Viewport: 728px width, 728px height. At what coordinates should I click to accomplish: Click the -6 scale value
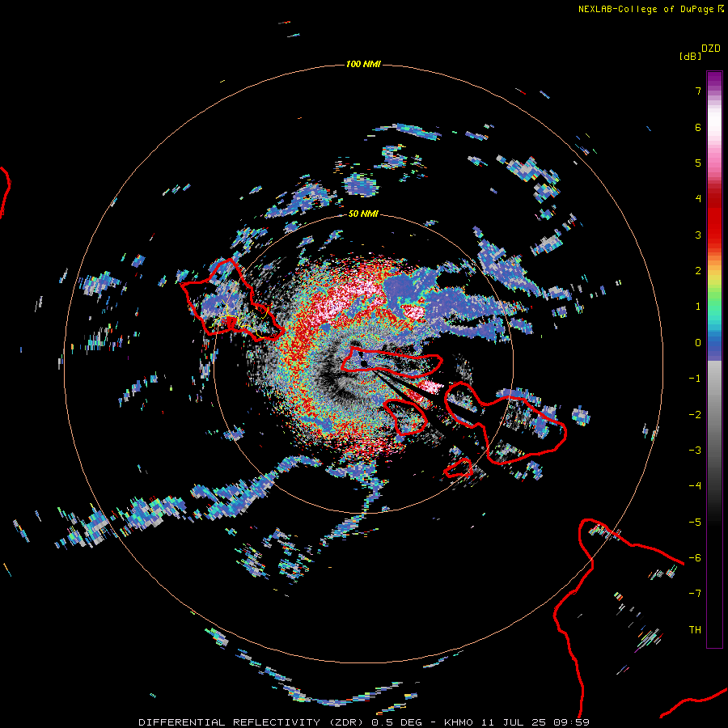[695, 558]
